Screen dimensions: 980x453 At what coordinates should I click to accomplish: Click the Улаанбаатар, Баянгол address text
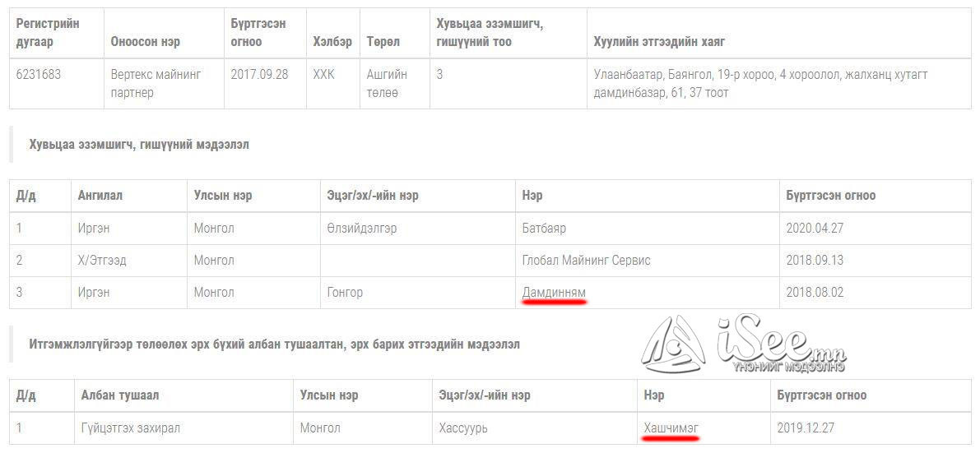coord(759,83)
